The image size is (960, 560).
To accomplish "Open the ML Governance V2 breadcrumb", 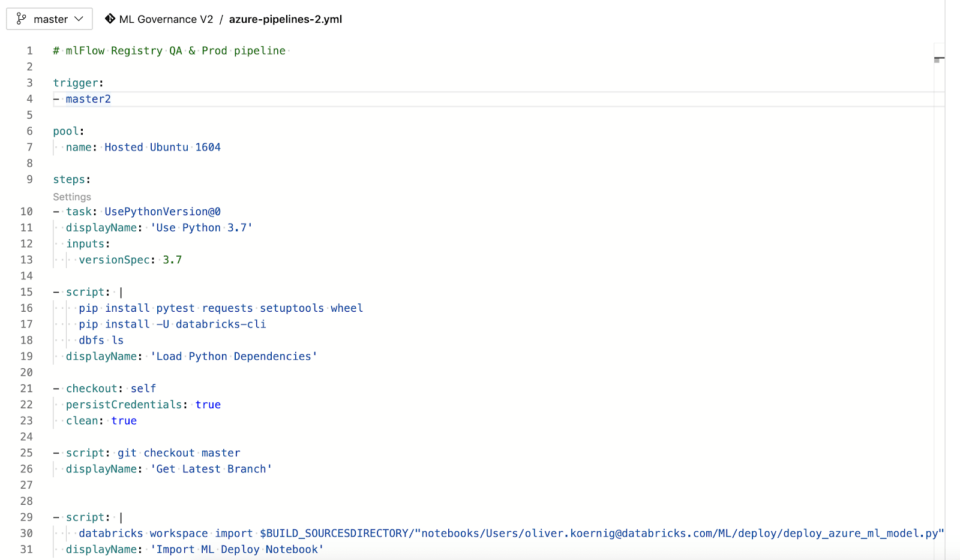I will (x=166, y=19).
